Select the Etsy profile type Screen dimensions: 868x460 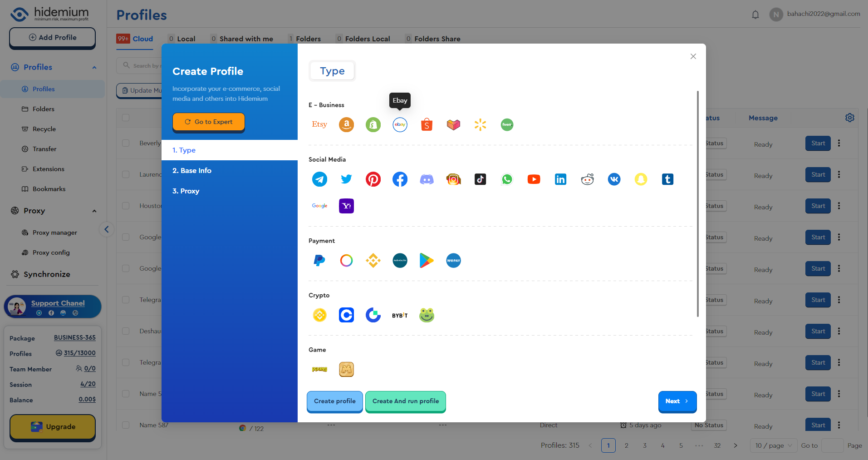[x=319, y=124]
